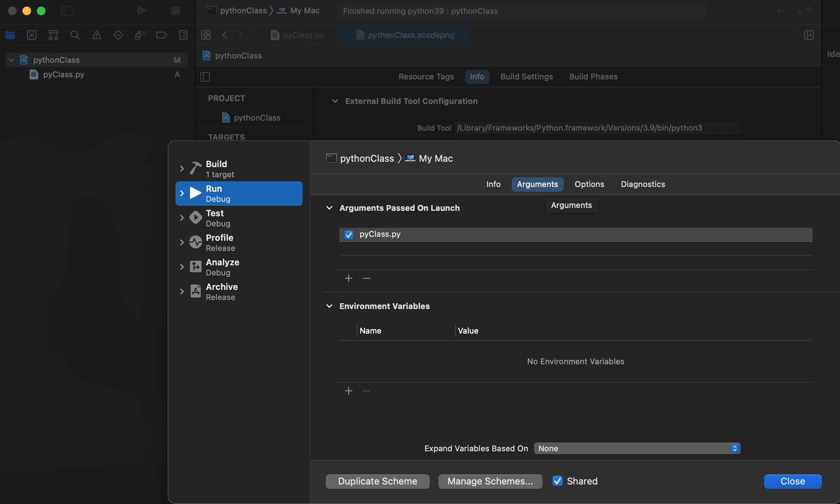
Task: Click the Manage Schemes button
Action: 490,481
